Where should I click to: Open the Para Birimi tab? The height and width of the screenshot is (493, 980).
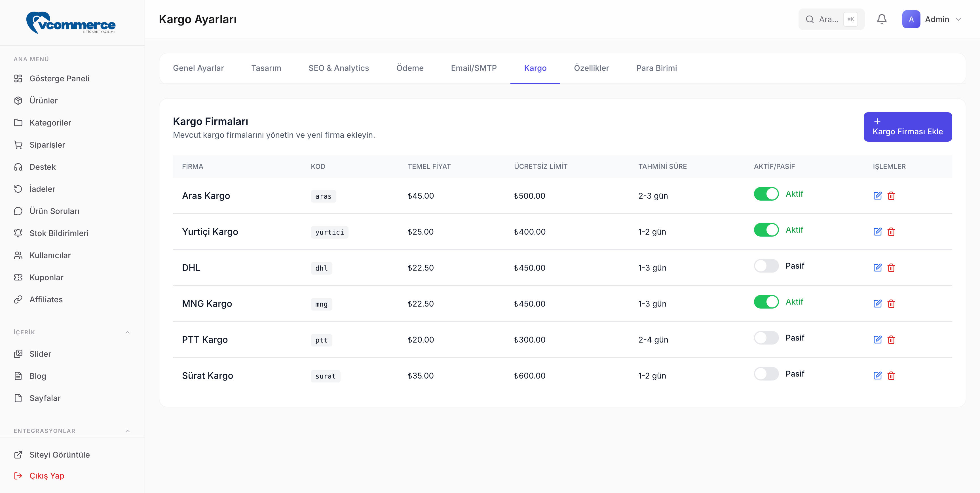pyautogui.click(x=656, y=68)
